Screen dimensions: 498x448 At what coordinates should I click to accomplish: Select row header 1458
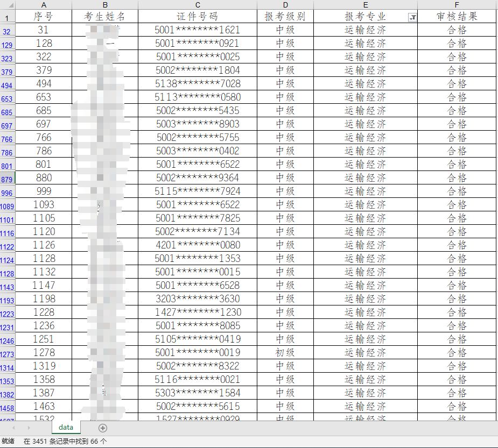(x=8, y=407)
